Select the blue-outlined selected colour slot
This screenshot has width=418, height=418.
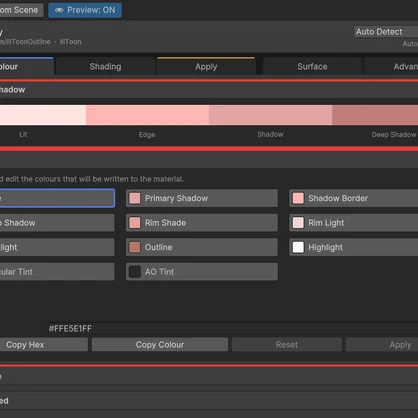(57, 198)
